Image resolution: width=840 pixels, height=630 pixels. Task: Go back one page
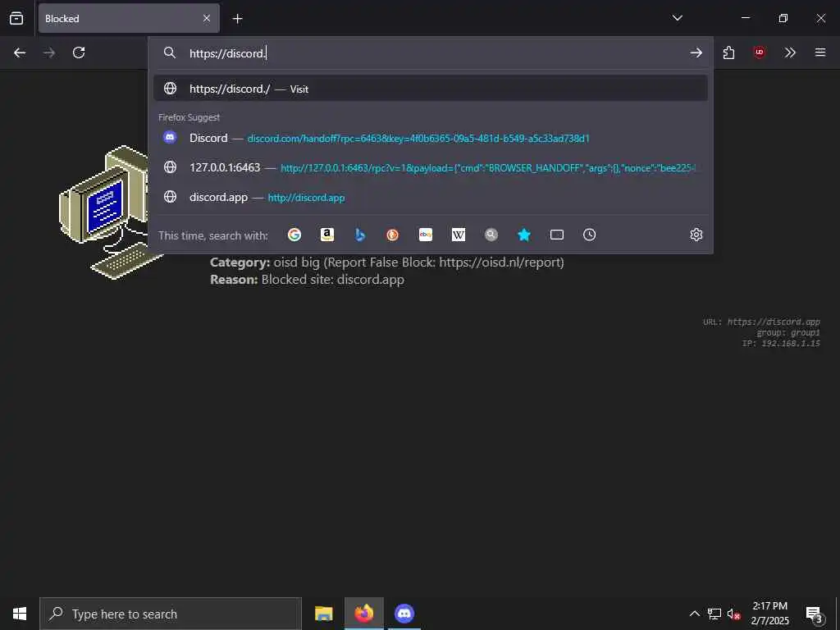coord(20,52)
